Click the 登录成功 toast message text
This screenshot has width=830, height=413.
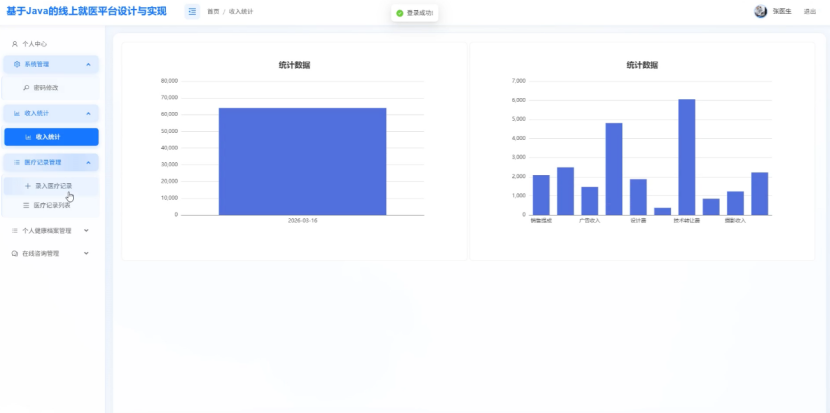(x=420, y=13)
